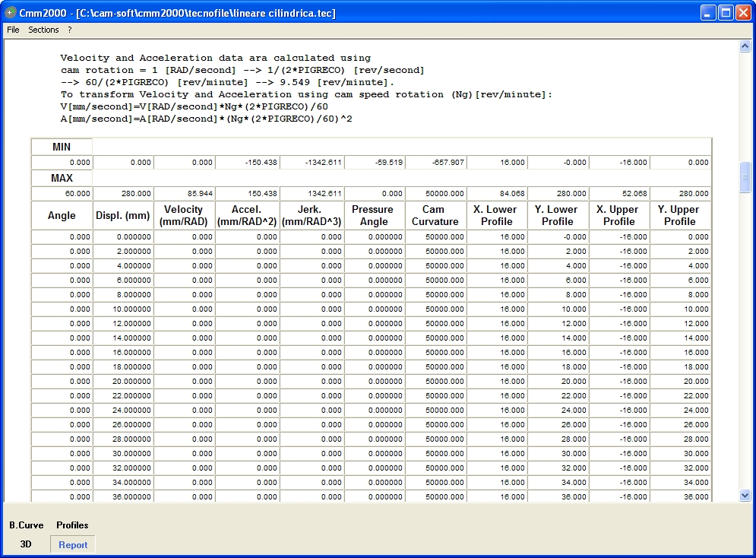Select the Report tab

tap(73, 544)
